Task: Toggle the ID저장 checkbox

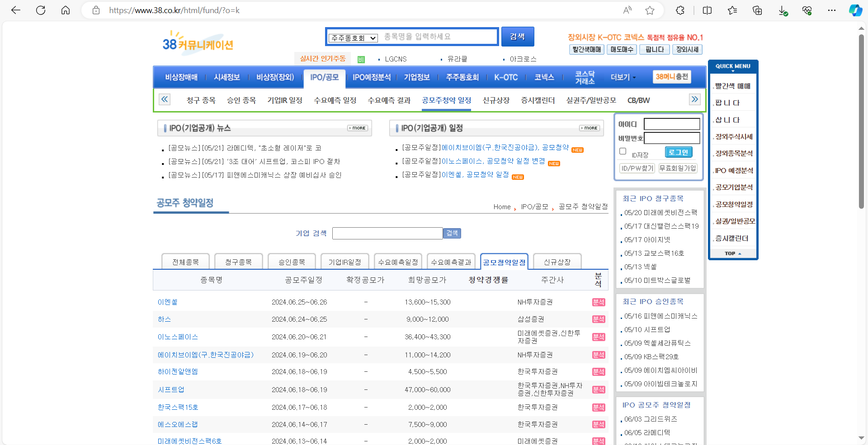Action: [623, 151]
